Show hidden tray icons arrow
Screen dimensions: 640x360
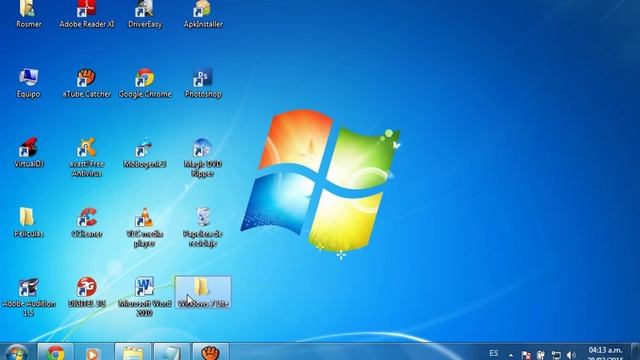[511, 355]
